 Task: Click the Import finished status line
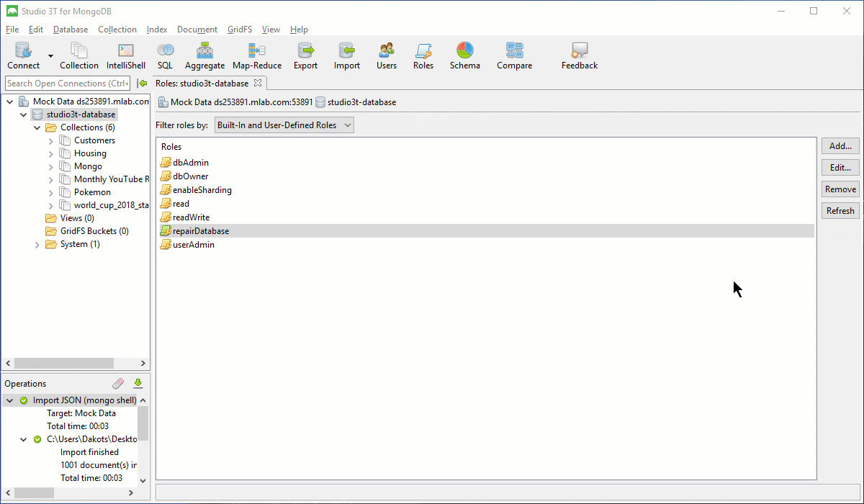(x=89, y=452)
